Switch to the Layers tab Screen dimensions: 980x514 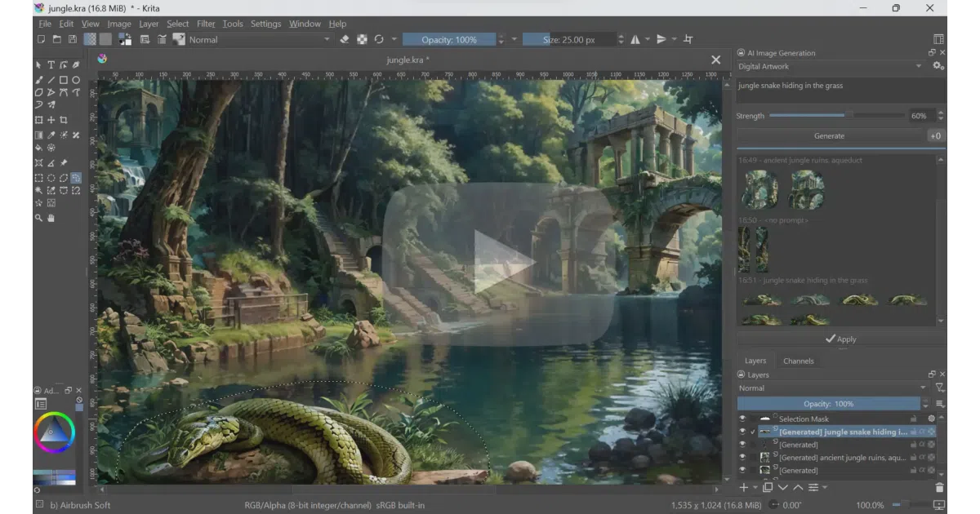point(755,361)
